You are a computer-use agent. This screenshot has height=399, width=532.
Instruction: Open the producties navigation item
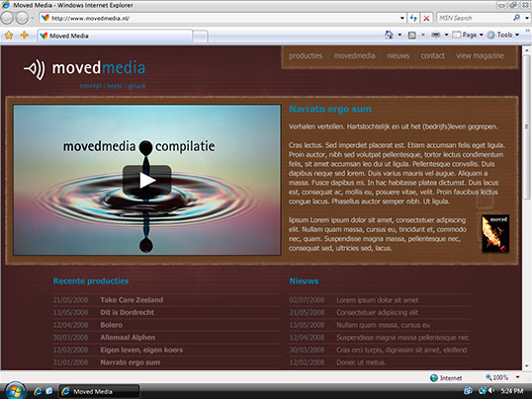(x=306, y=55)
